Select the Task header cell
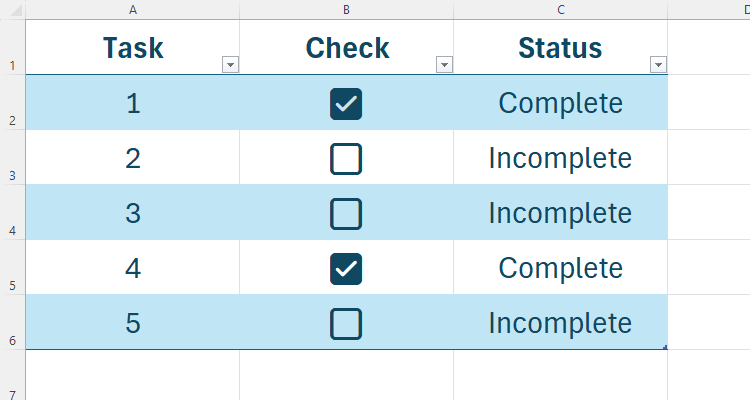The height and width of the screenshot is (400, 750). [x=133, y=47]
